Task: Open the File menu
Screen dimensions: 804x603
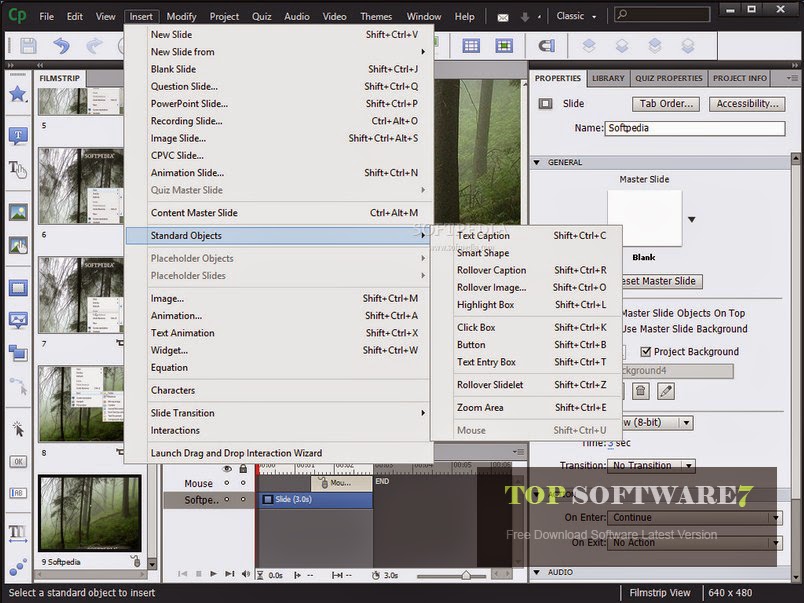Action: 47,16
